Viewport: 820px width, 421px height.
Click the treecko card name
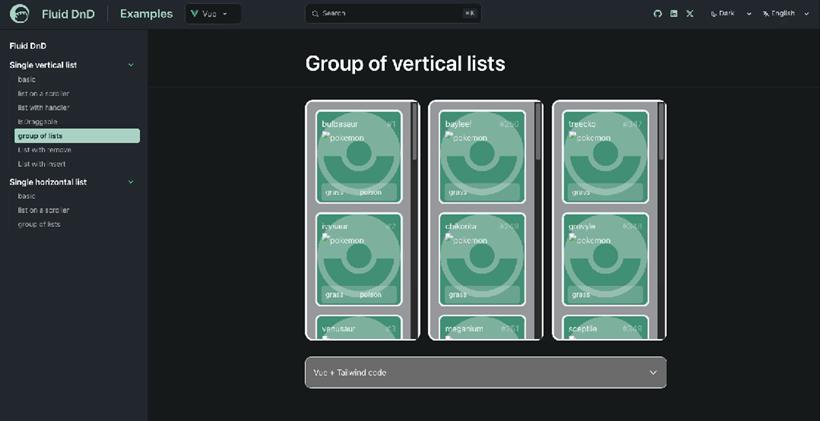582,124
